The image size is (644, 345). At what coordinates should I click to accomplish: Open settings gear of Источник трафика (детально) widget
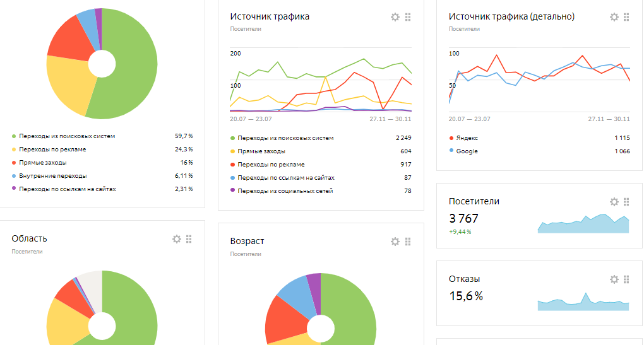tap(614, 17)
